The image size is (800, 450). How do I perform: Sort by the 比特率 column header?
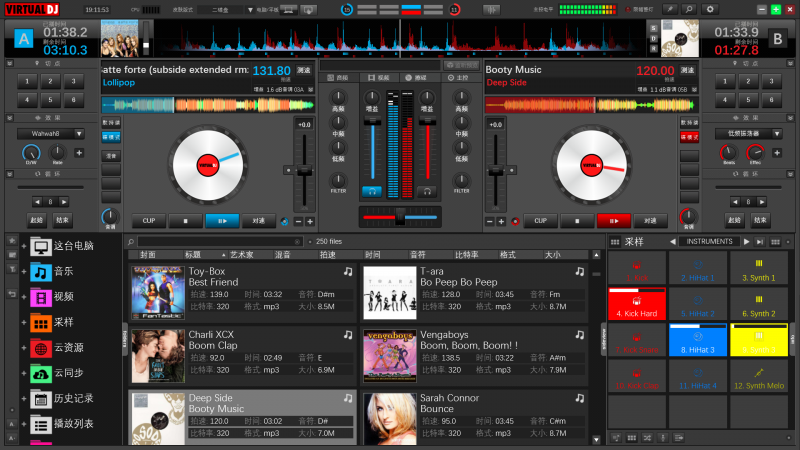point(466,255)
